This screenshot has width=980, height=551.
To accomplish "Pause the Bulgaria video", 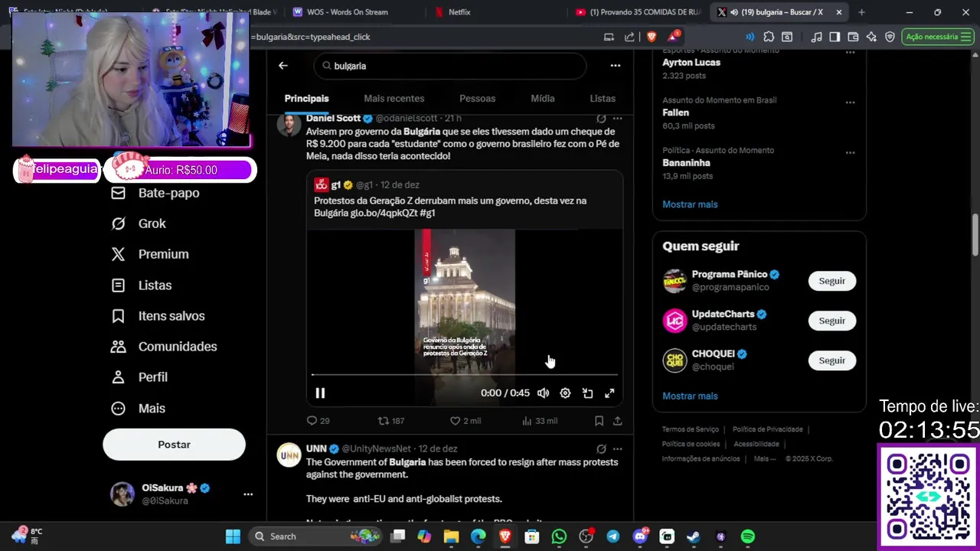I will point(320,393).
